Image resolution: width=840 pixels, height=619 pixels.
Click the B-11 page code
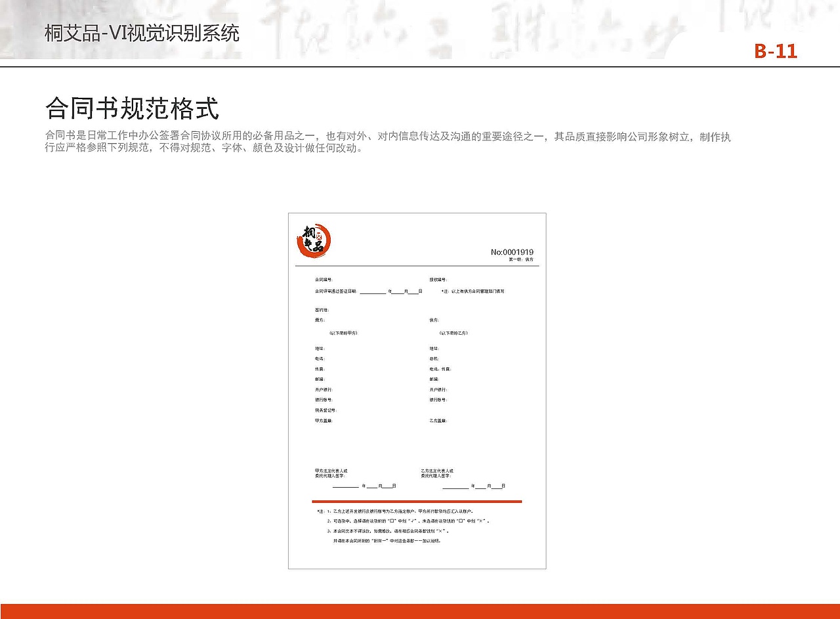(776, 51)
